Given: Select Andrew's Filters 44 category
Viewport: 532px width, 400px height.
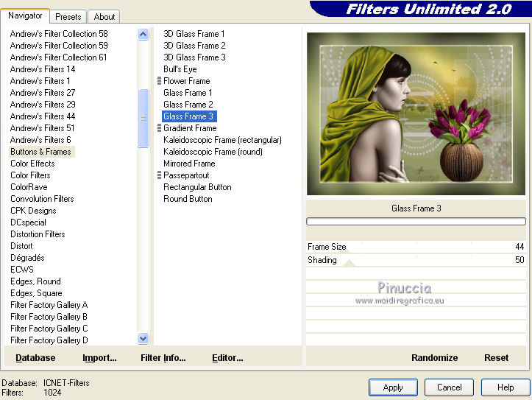Looking at the screenshot, I should [x=43, y=116].
